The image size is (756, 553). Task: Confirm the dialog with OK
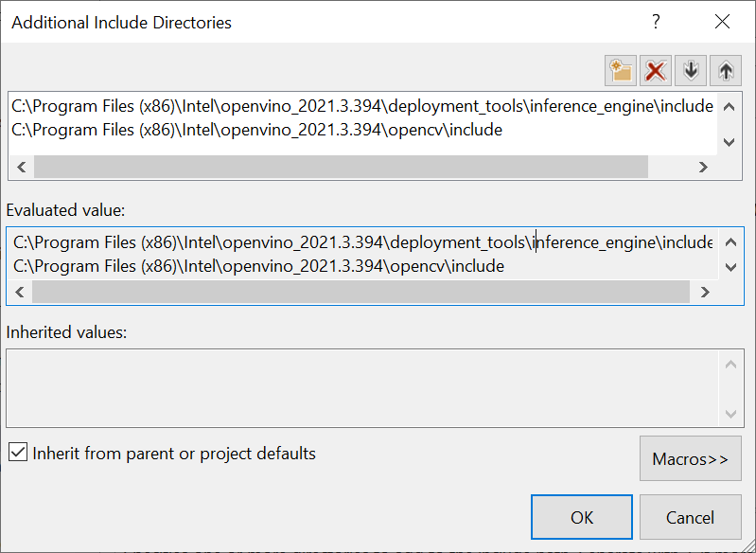click(581, 517)
